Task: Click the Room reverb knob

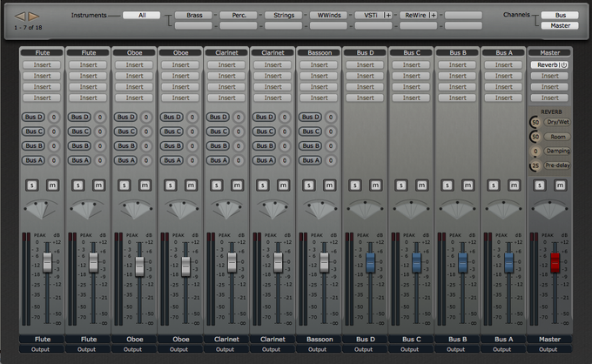Action: click(x=535, y=137)
